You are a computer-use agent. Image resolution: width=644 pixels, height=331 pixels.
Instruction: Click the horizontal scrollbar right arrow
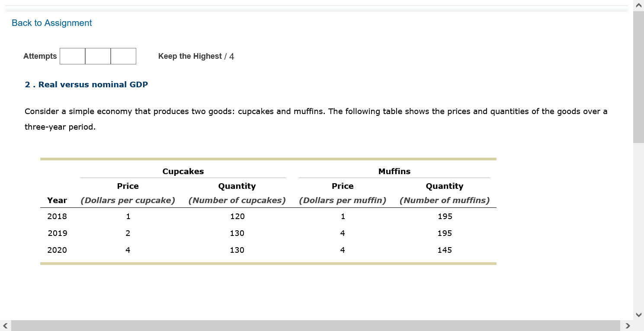point(628,325)
